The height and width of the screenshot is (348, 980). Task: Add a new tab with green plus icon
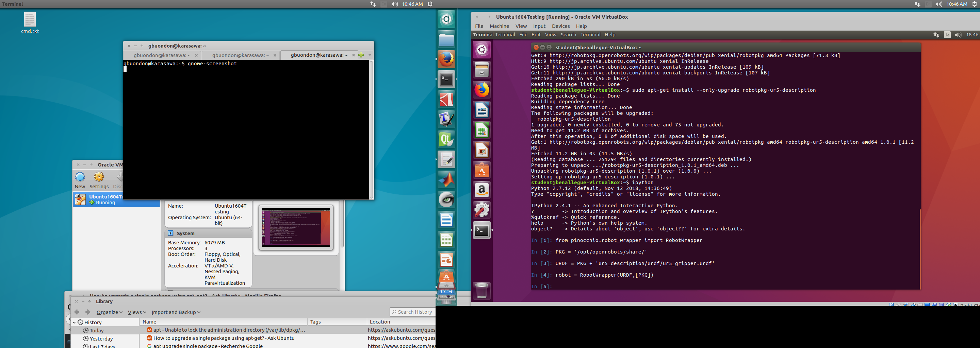361,55
